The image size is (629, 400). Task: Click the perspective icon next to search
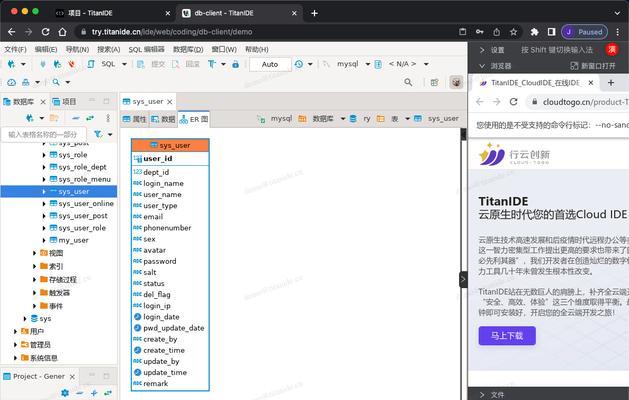434,82
